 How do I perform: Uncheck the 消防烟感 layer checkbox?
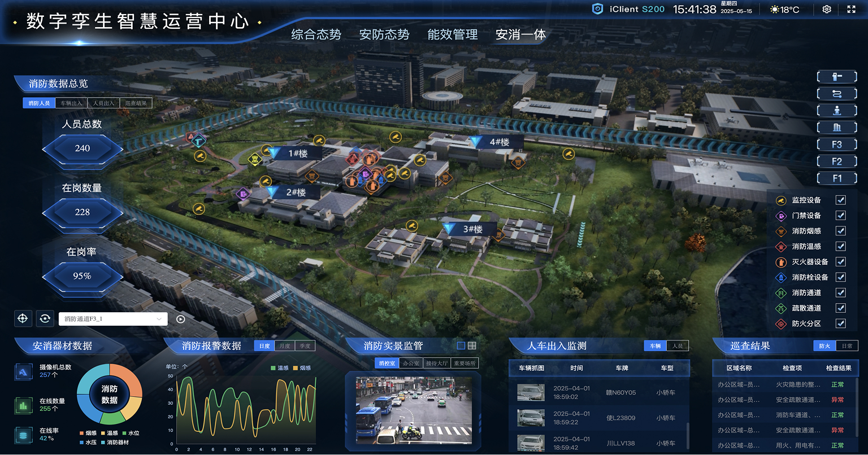(840, 231)
